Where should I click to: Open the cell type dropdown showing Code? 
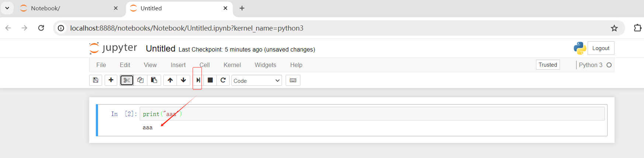257,81
